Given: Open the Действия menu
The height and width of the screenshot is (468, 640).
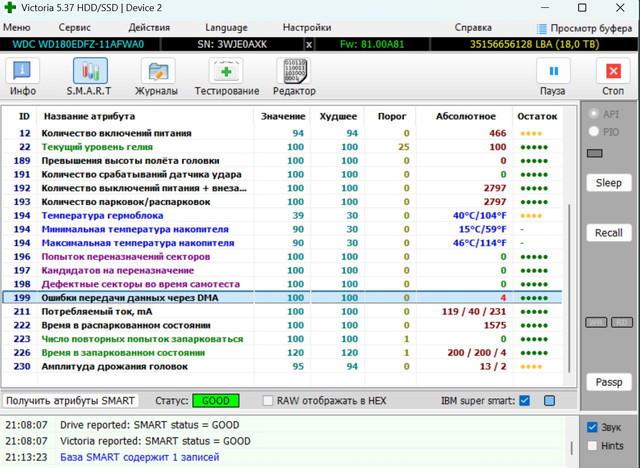Looking at the screenshot, I should [149, 28].
